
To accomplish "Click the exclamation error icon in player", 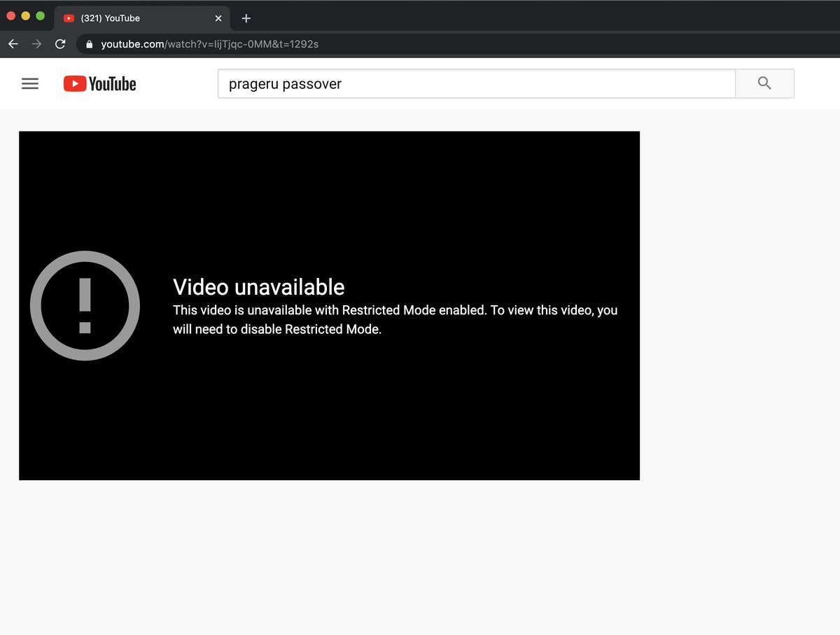I will (x=85, y=305).
